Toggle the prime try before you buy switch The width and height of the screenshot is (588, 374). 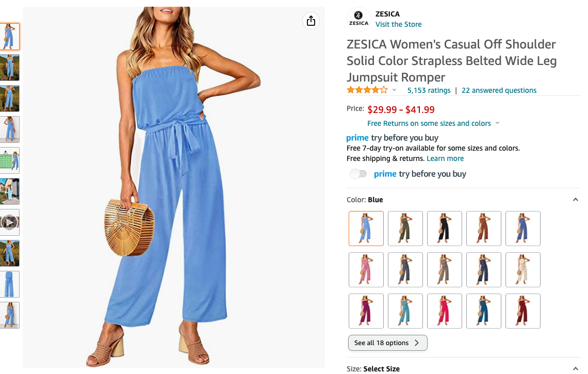[358, 174]
